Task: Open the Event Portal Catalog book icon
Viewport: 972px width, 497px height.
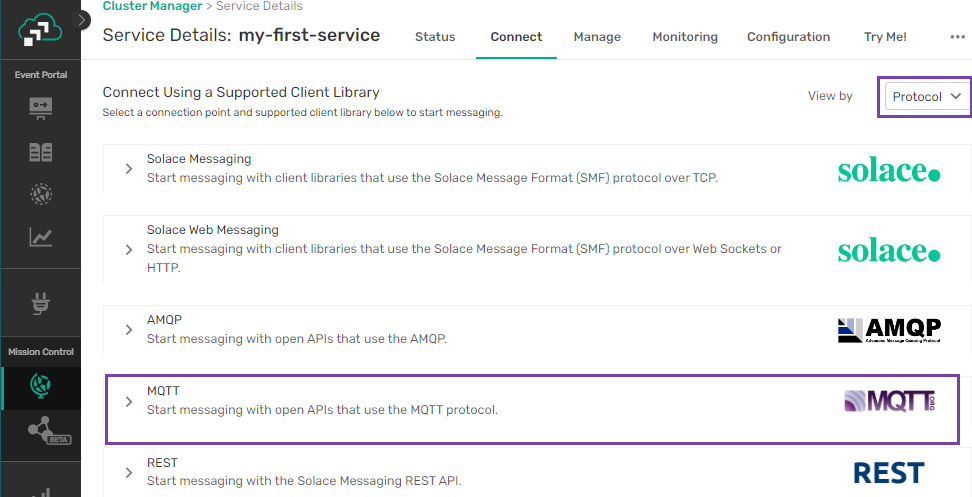Action: [x=41, y=152]
